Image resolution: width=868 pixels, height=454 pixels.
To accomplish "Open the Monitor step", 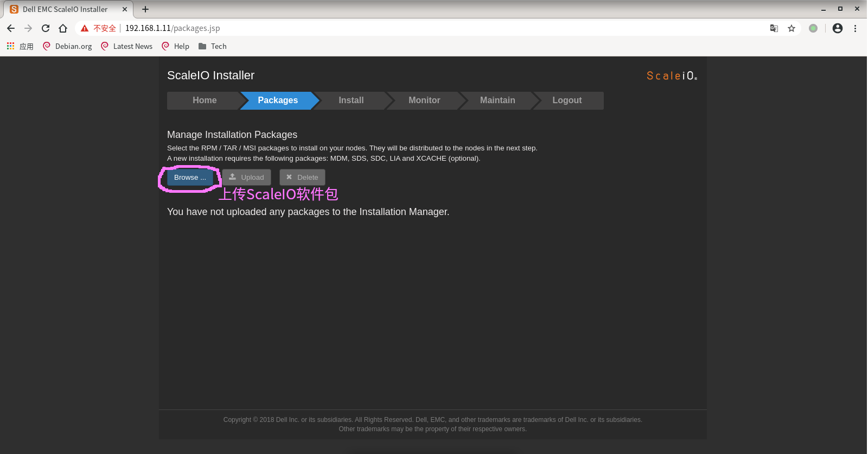I will coord(424,100).
